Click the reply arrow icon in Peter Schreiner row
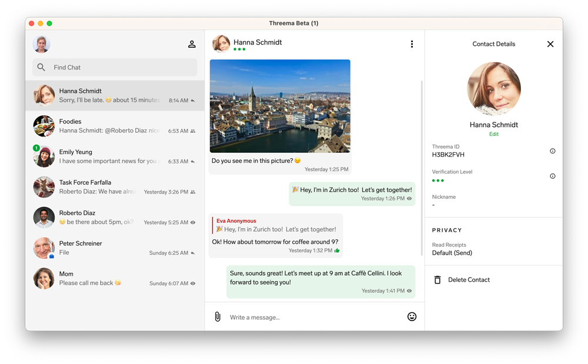Image resolution: width=588 pixels, height=364 pixels. click(193, 253)
